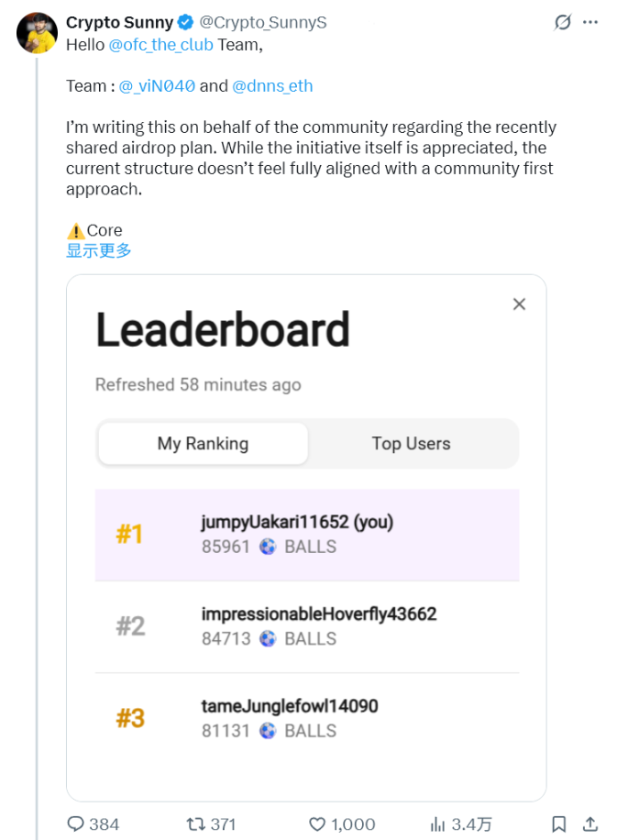The width and height of the screenshot is (617, 840).
Task: Click the Grok icon on tweet header
Action: coord(563,22)
